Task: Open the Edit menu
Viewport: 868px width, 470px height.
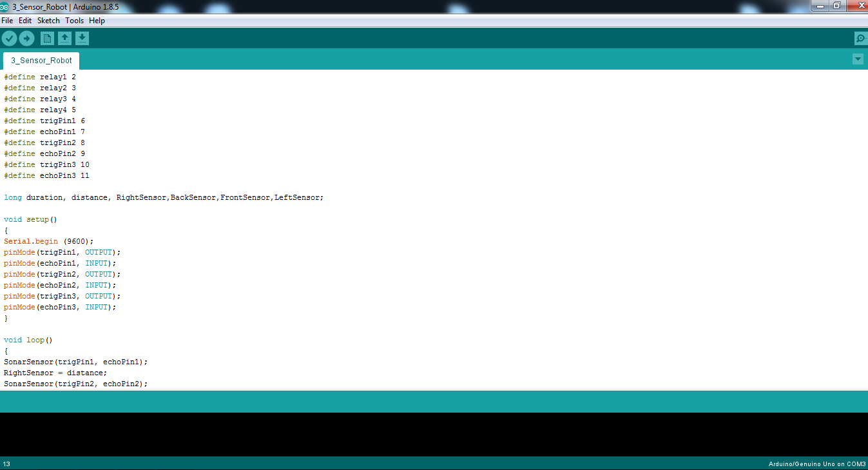Action: (25, 21)
